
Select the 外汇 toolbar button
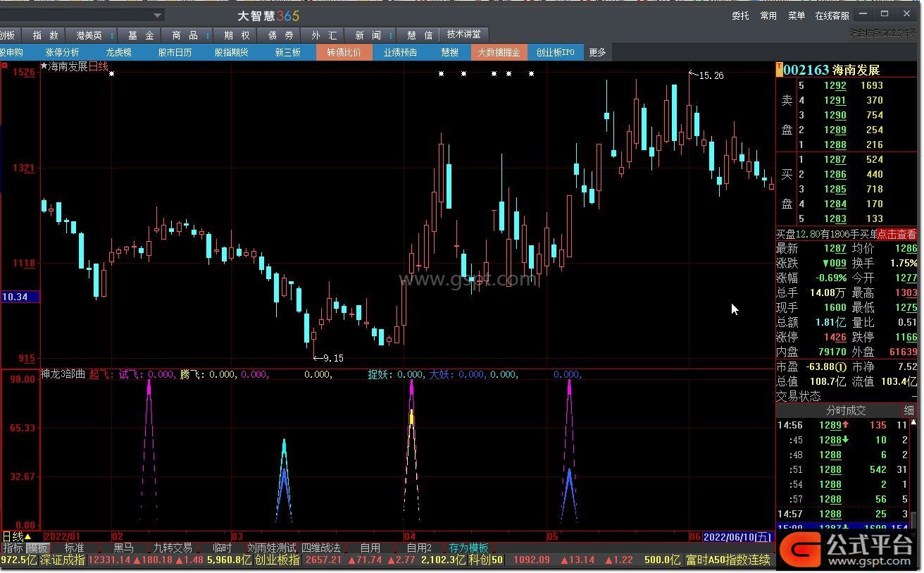(x=324, y=35)
